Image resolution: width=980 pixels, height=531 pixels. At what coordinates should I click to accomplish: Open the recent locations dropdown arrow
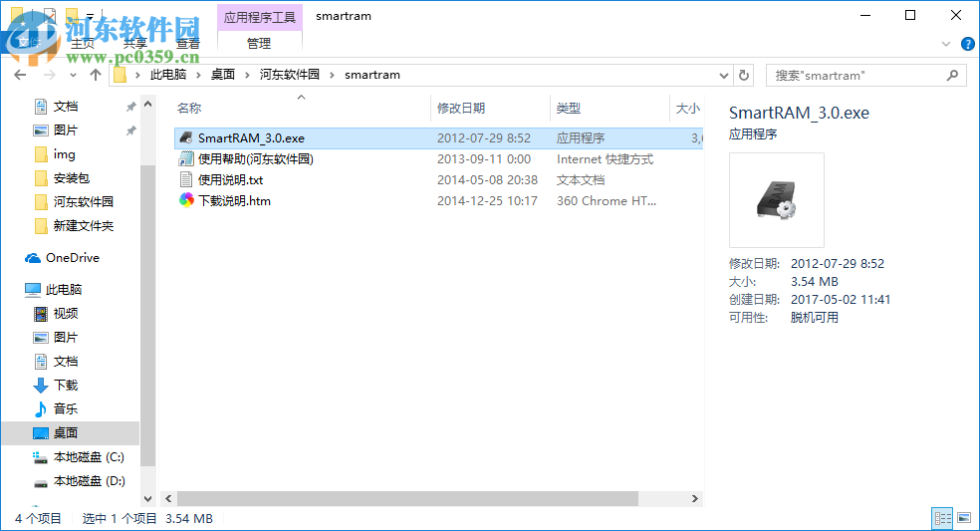click(x=73, y=75)
